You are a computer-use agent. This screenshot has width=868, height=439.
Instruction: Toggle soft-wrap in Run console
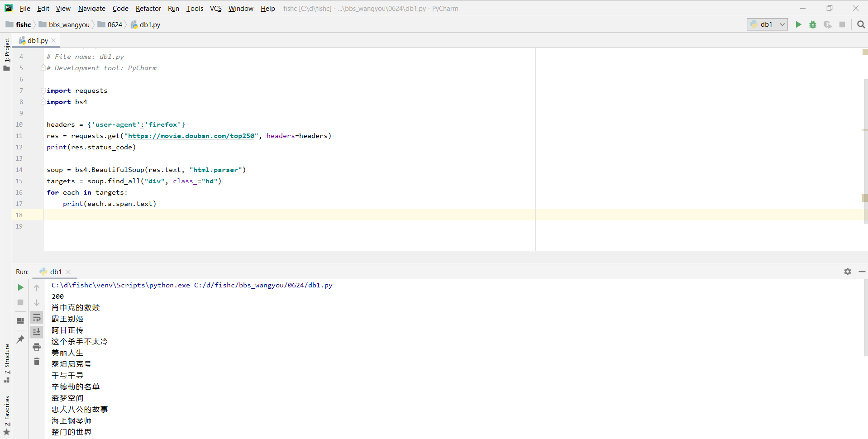(x=37, y=317)
